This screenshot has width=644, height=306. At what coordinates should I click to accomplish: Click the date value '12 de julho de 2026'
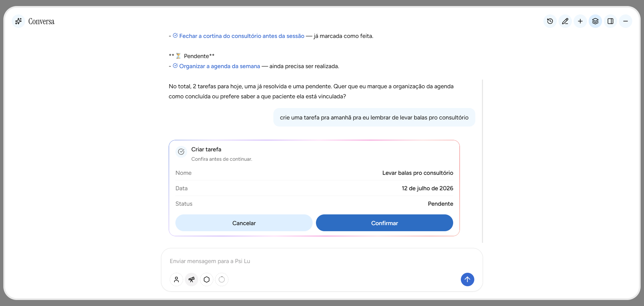pyautogui.click(x=427, y=188)
